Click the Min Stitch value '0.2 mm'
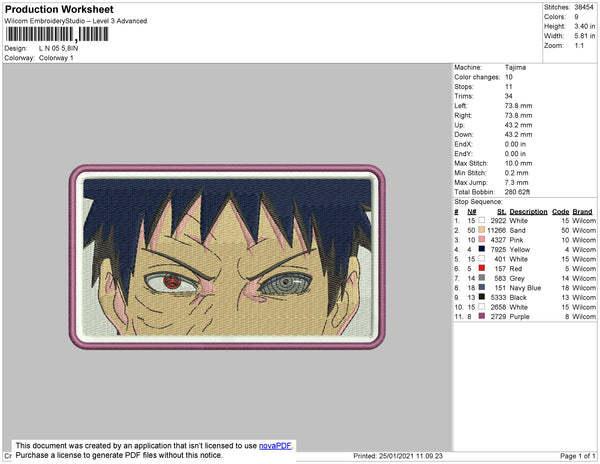The width and height of the screenshot is (600, 464). pos(517,173)
